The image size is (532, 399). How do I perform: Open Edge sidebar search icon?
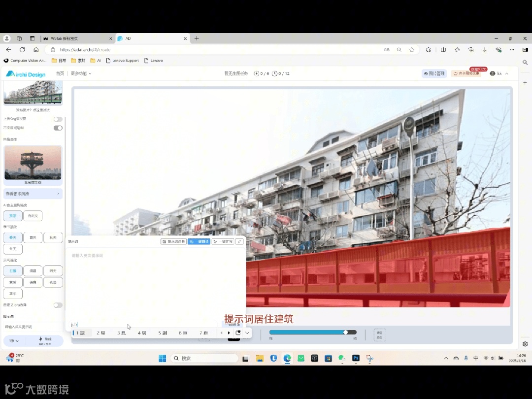(x=525, y=63)
